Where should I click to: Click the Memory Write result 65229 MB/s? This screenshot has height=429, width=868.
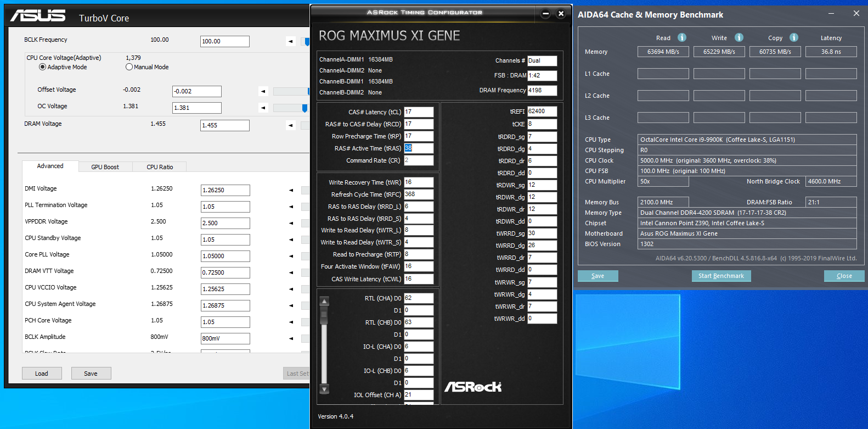pyautogui.click(x=719, y=52)
